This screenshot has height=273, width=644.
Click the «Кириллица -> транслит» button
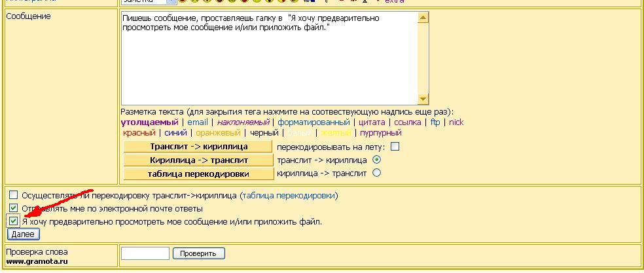[x=198, y=160]
